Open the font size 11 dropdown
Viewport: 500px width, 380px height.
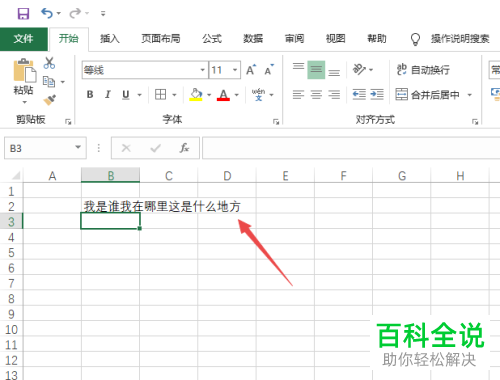pos(235,70)
